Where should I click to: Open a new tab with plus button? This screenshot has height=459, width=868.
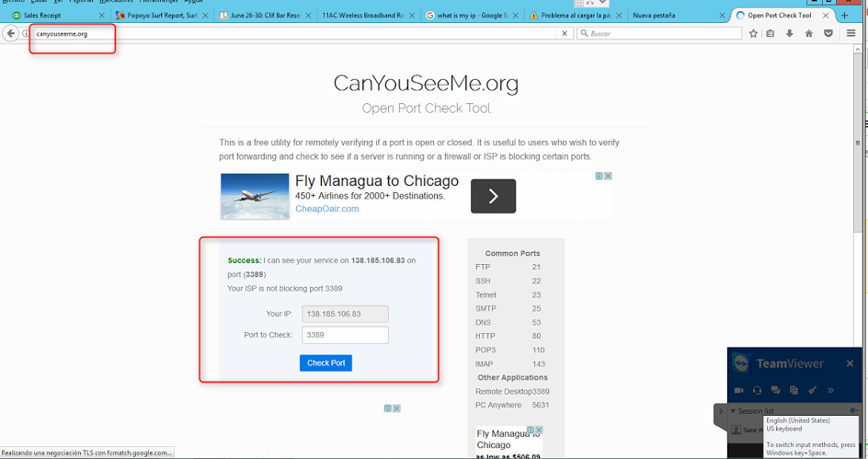(x=845, y=16)
